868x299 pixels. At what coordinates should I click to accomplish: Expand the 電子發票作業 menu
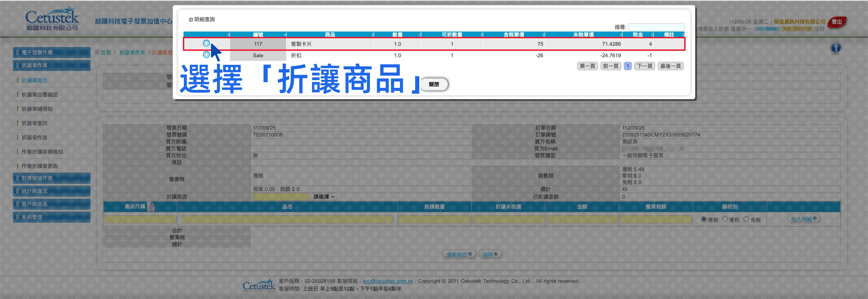coord(52,52)
